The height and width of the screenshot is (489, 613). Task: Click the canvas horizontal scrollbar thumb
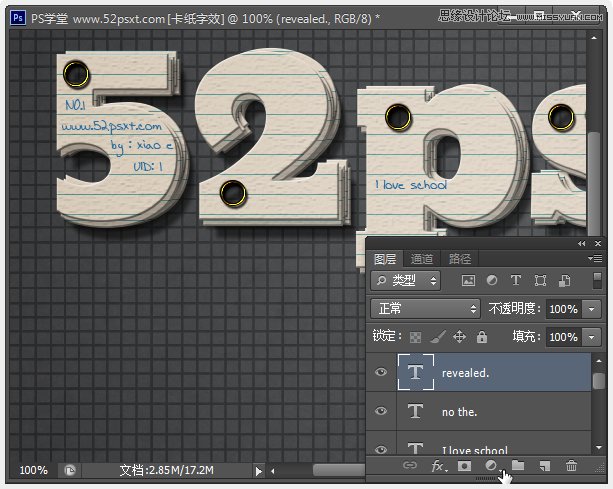[339, 470]
